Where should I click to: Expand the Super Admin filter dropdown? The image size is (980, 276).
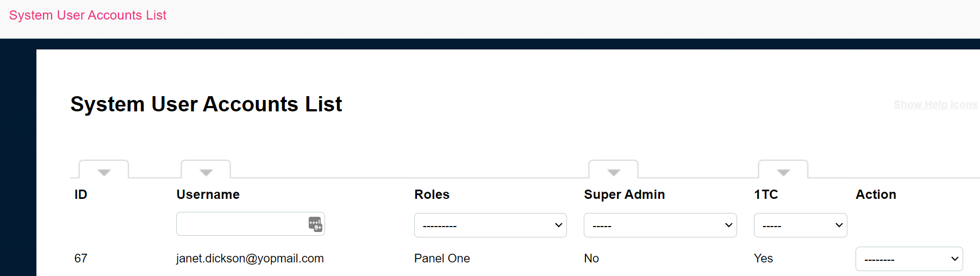(x=660, y=225)
